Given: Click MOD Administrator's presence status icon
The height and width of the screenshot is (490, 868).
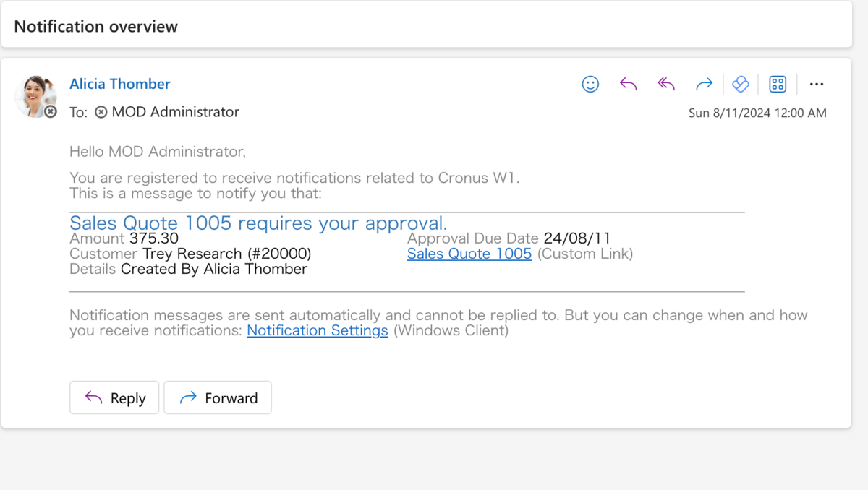Looking at the screenshot, I should pos(101,112).
